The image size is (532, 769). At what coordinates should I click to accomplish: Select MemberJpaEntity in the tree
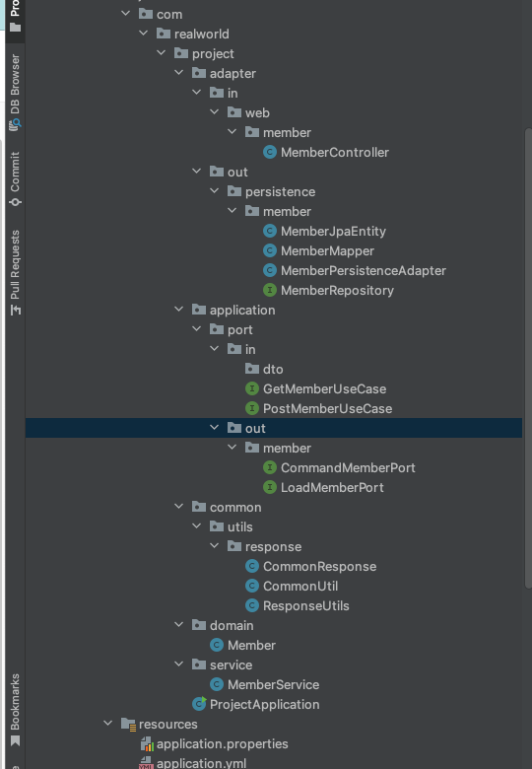[333, 232]
